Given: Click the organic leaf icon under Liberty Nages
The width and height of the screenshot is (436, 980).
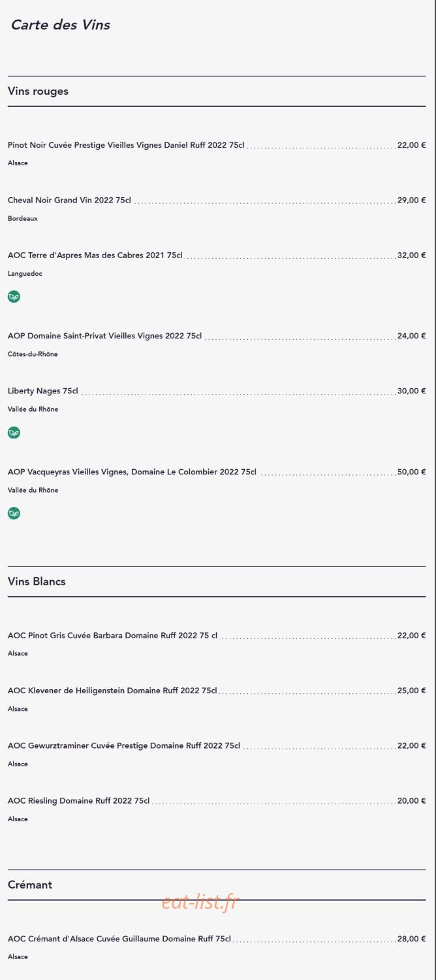Looking at the screenshot, I should click(x=14, y=433).
